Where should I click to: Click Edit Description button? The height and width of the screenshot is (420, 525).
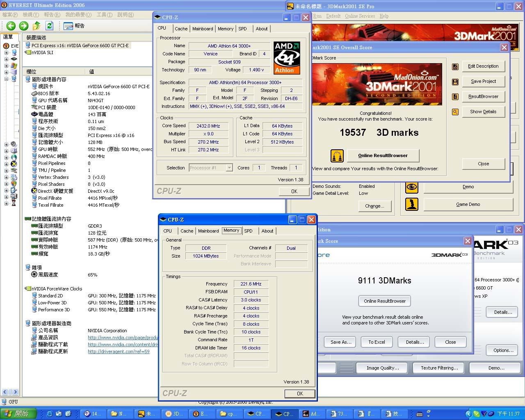click(x=483, y=66)
